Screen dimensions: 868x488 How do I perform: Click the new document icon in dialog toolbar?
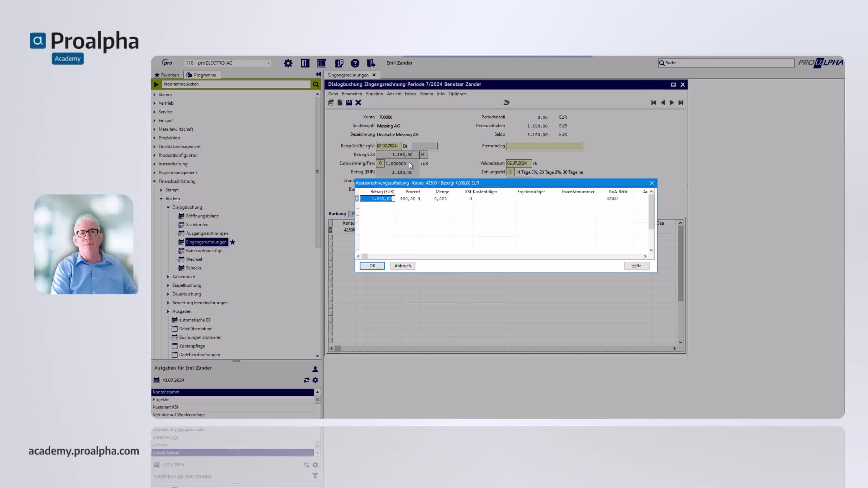point(340,102)
